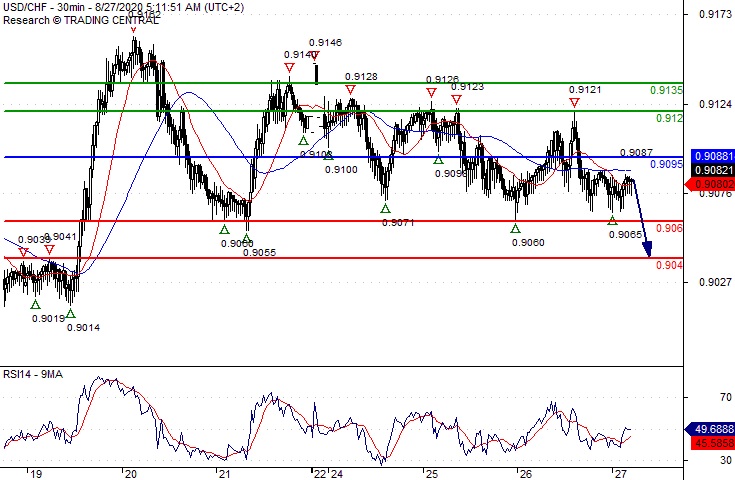
Task: Click the 0.9124 price axis value
Action: [715, 104]
